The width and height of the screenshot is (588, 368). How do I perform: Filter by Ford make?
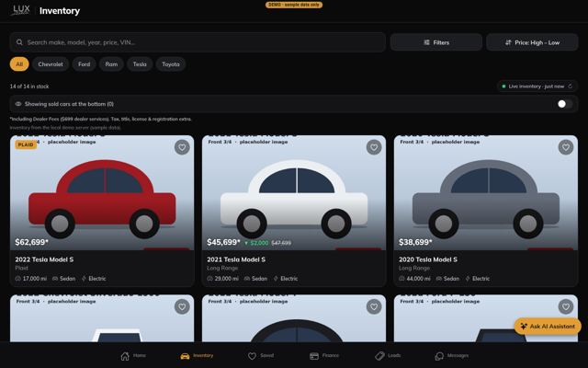pyautogui.click(x=84, y=64)
